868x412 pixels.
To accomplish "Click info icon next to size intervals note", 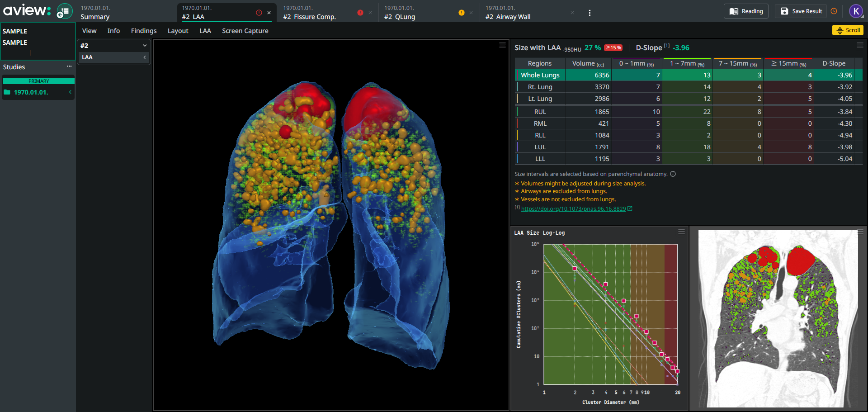I will click(673, 174).
